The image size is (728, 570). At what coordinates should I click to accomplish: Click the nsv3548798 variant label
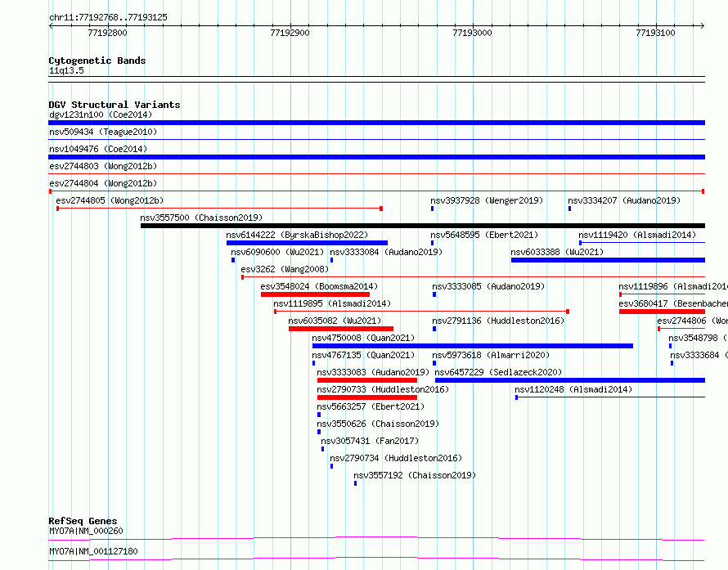coord(698,338)
